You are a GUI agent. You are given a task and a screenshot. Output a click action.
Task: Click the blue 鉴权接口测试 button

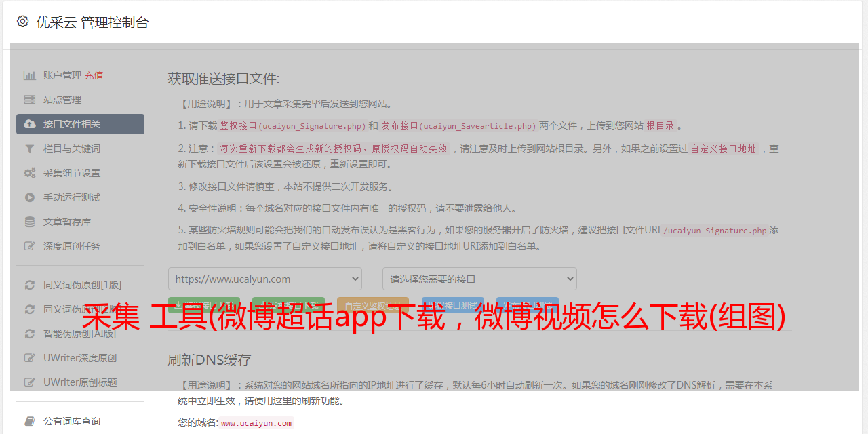click(x=452, y=304)
